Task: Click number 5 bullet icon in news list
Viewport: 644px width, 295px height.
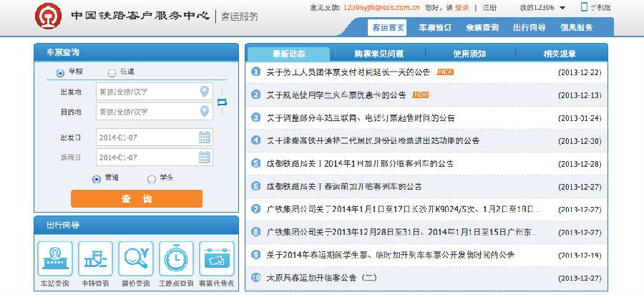Action: (x=256, y=163)
